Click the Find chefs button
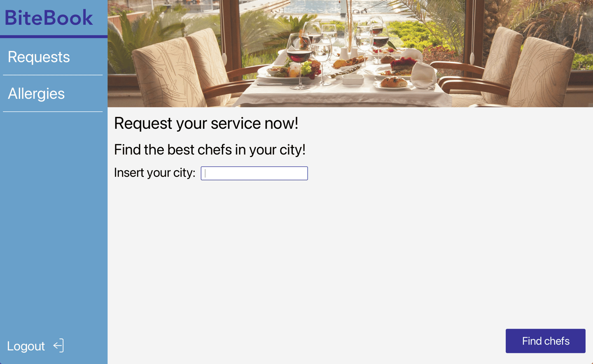 tap(545, 341)
